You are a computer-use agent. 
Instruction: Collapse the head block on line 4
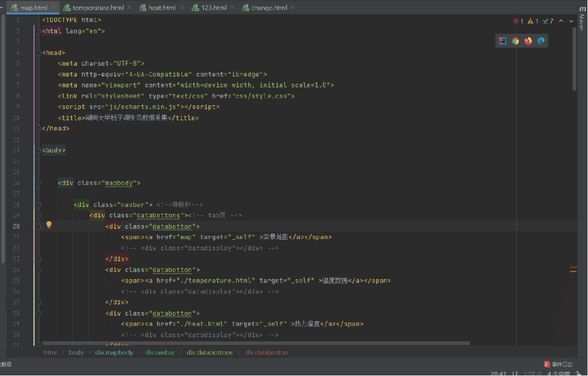39,53
